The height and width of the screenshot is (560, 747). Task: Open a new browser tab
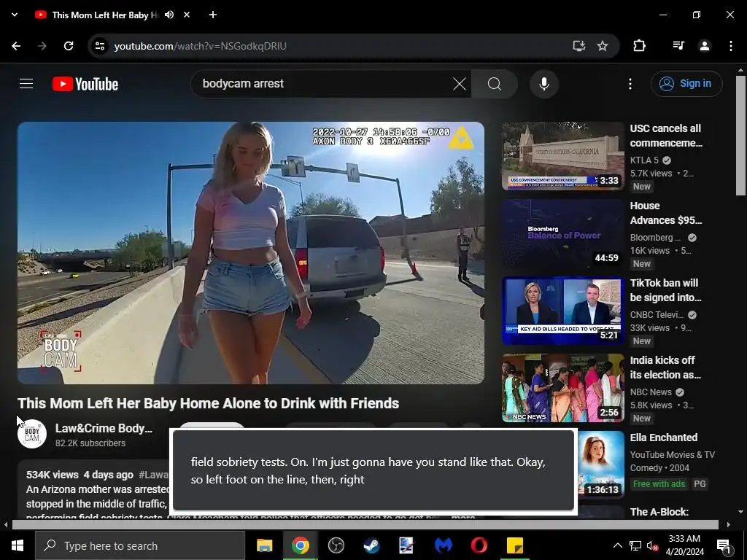(x=213, y=15)
